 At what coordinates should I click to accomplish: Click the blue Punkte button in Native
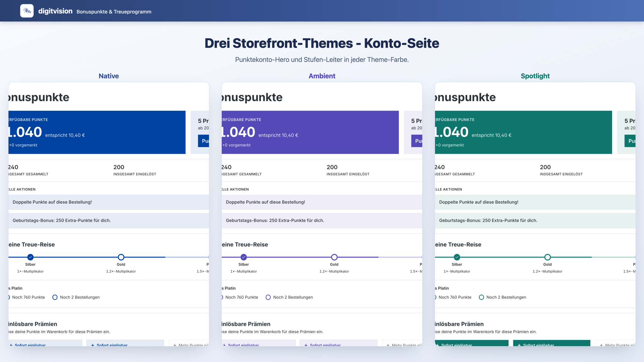(x=204, y=141)
